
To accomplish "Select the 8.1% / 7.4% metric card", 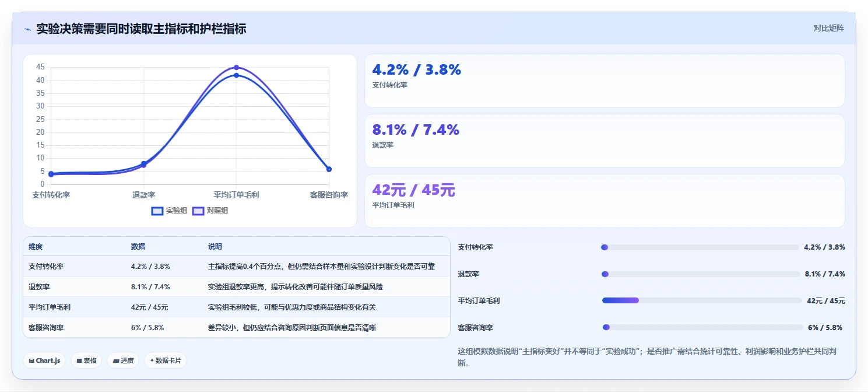I will point(605,141).
